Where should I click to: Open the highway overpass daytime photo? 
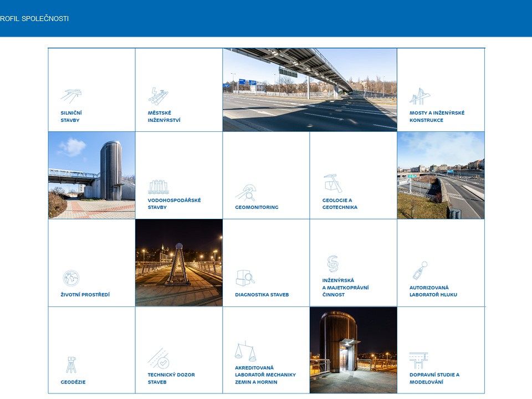coord(310,90)
